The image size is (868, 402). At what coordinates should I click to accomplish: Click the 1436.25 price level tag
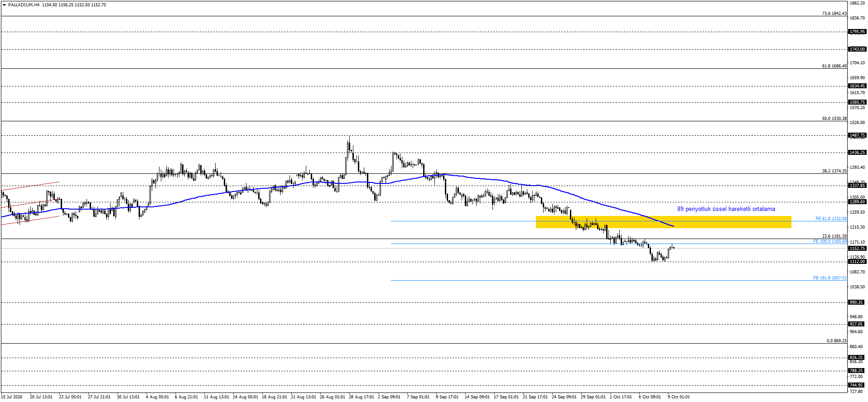click(x=857, y=153)
